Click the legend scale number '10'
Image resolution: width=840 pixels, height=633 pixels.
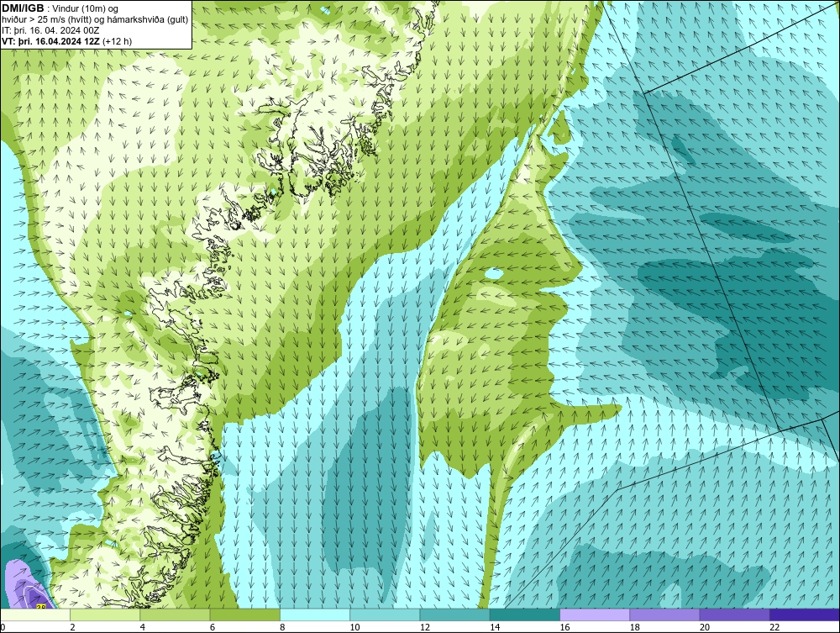355,628
